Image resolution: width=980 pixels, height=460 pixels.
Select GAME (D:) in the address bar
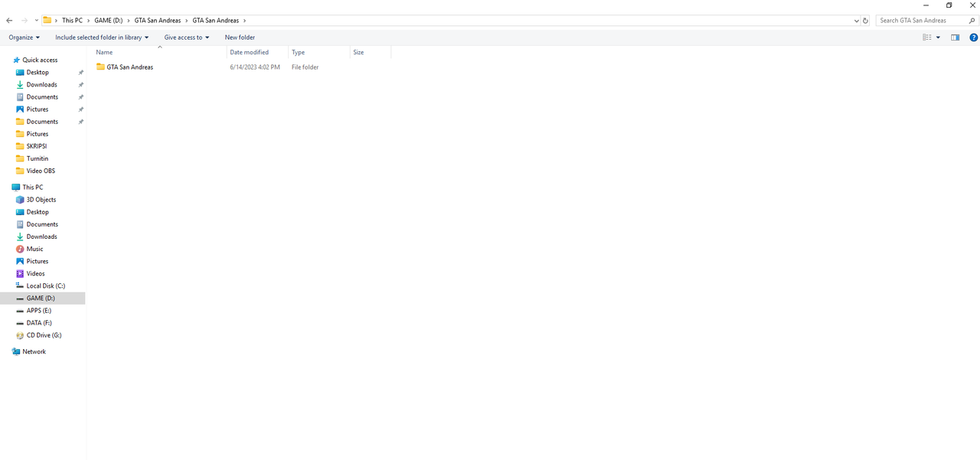108,21
